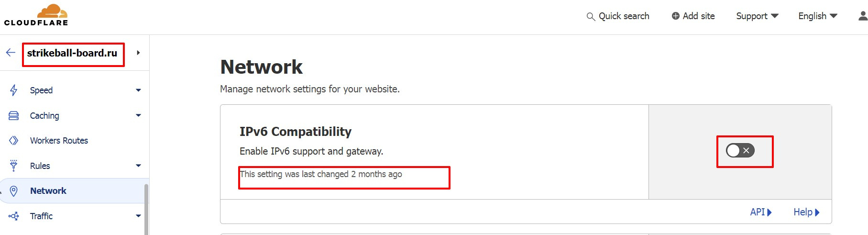Select the Network sidebar item
868x235 pixels.
48,191
